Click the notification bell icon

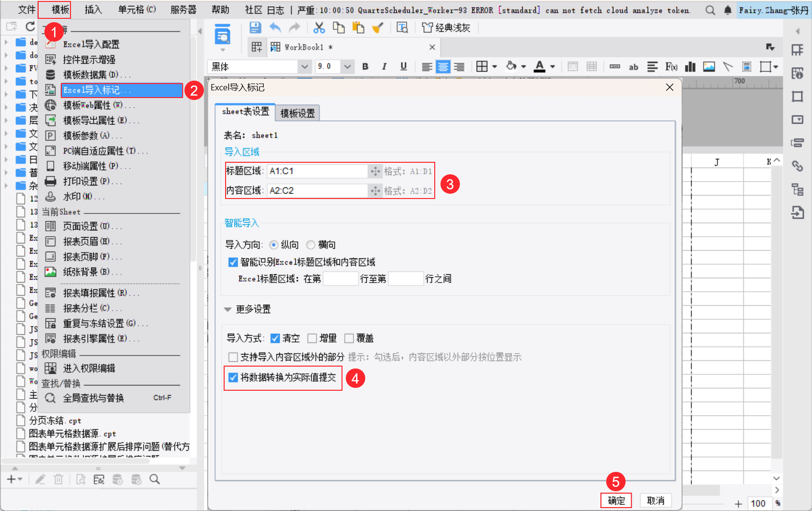tap(728, 10)
